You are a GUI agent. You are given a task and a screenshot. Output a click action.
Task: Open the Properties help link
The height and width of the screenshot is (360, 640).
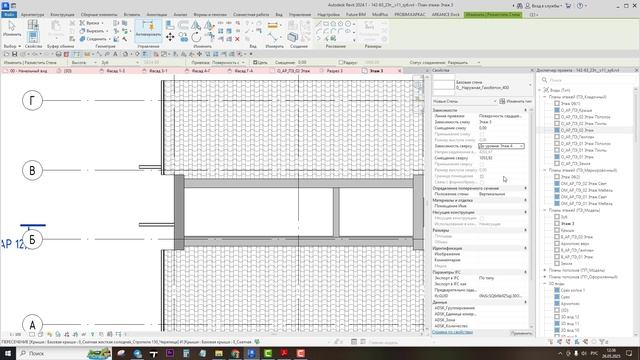click(452, 332)
